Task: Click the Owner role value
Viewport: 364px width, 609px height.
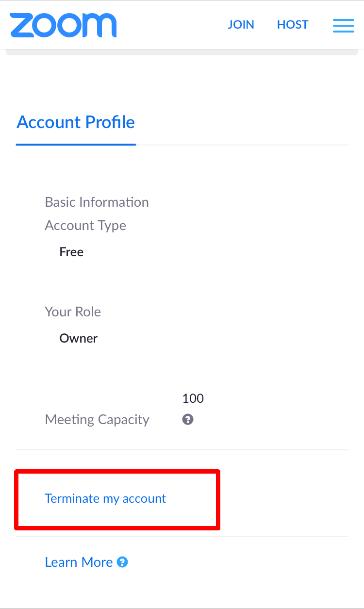Action: (x=78, y=338)
